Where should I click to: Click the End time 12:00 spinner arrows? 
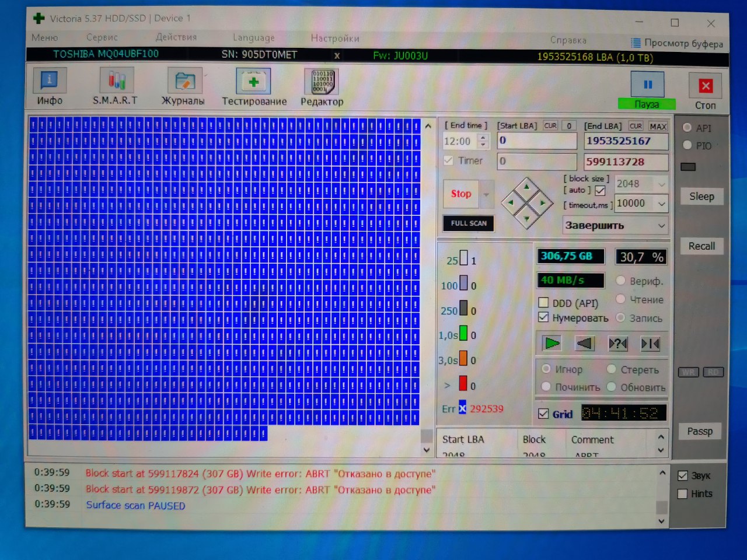coord(483,141)
